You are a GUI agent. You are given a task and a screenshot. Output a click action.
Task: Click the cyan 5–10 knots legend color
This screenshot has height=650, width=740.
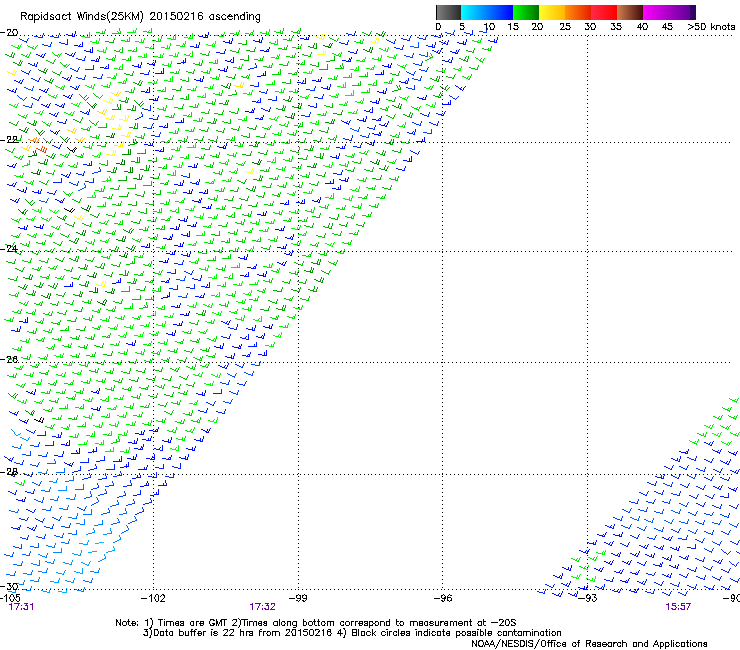click(x=474, y=12)
